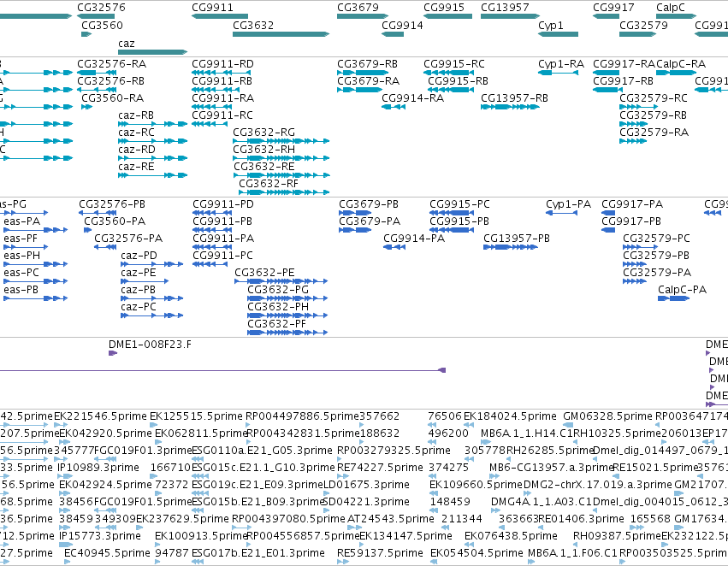Viewport: 728px width, 566px height.
Task: Select EST EK184024.5prime
Action: pos(510,416)
